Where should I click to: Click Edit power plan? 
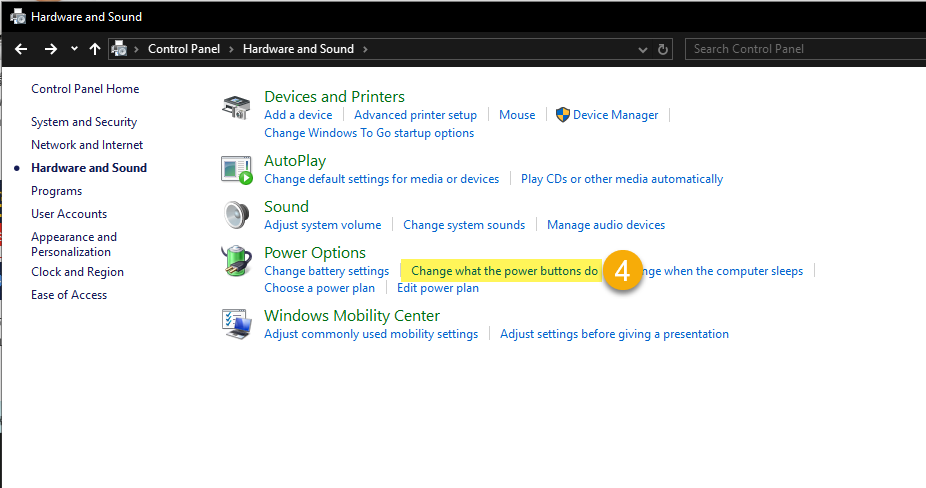(438, 288)
